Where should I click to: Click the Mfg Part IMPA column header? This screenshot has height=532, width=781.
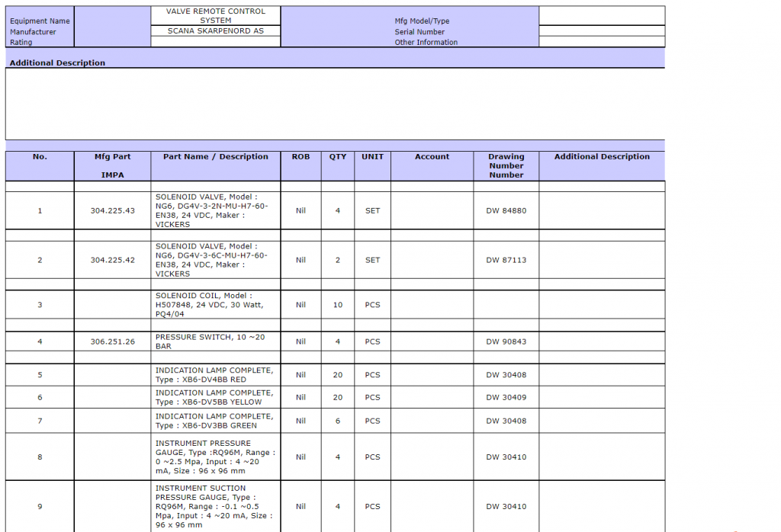112,165
